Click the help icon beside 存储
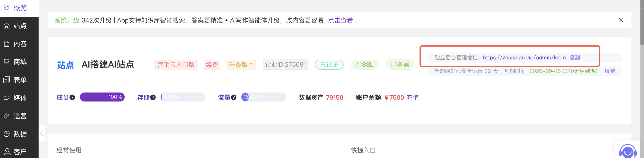Image resolution: width=644 pixels, height=158 pixels. pos(153,97)
